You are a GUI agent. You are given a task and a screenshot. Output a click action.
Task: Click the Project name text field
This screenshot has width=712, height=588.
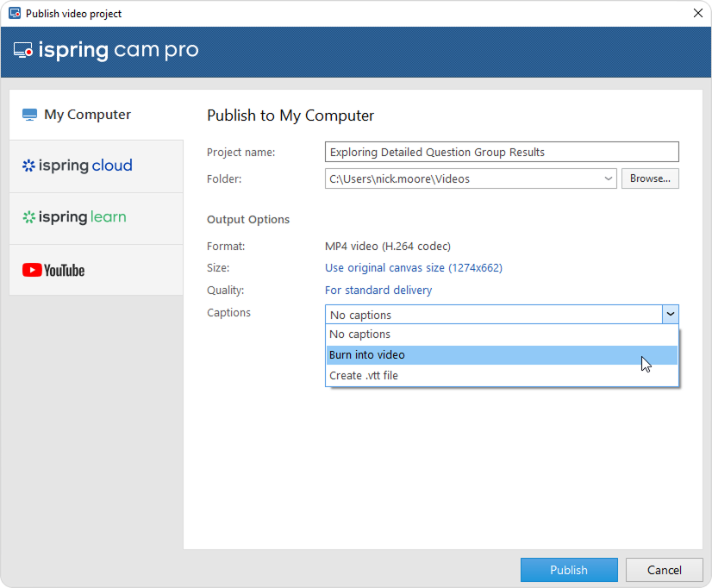(x=502, y=153)
